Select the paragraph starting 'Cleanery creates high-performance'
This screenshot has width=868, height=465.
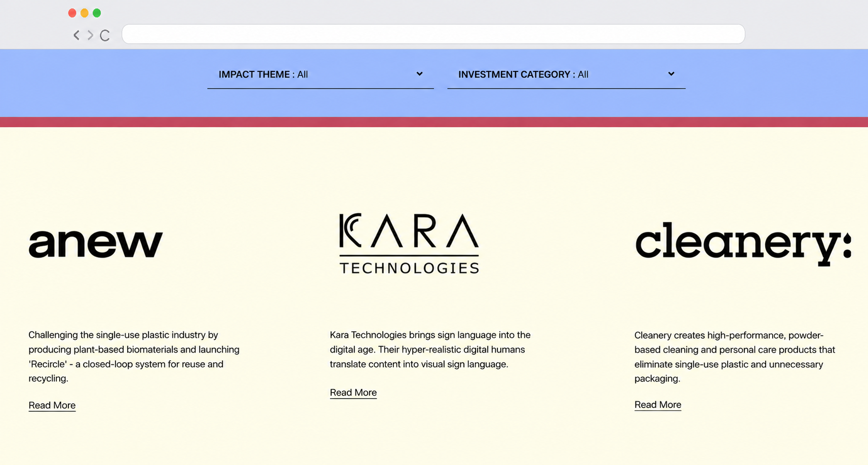735,357
